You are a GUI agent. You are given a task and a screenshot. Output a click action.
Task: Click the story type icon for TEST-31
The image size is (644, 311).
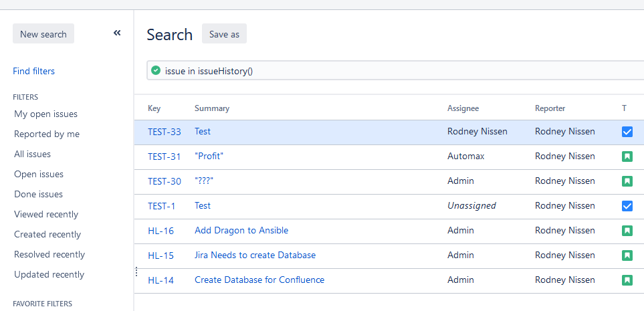point(627,157)
